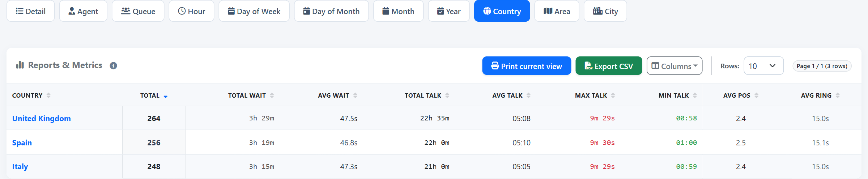The image size is (868, 179).
Task: Click the info icon beside Reports & Metrics
Action: pos(113,66)
